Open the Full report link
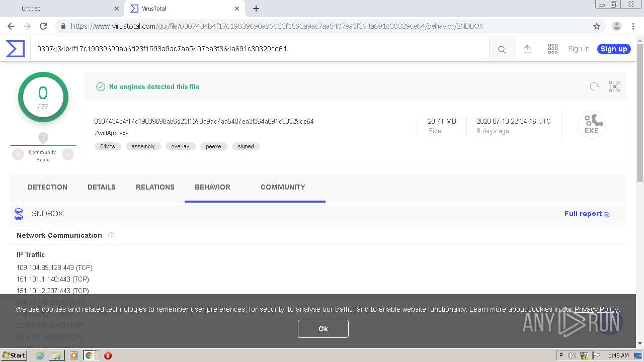Viewport: 644px width, 362px height. click(x=587, y=214)
